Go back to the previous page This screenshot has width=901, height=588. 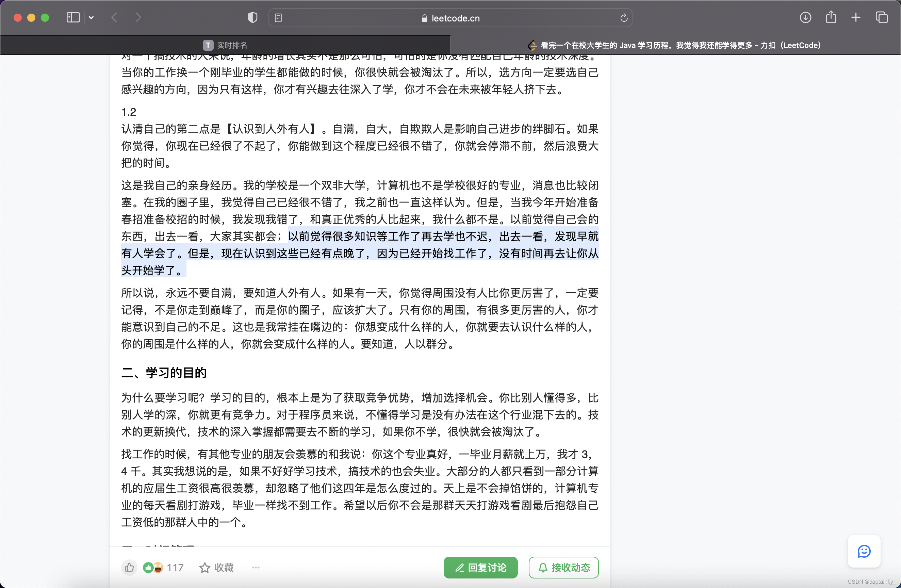tap(114, 17)
